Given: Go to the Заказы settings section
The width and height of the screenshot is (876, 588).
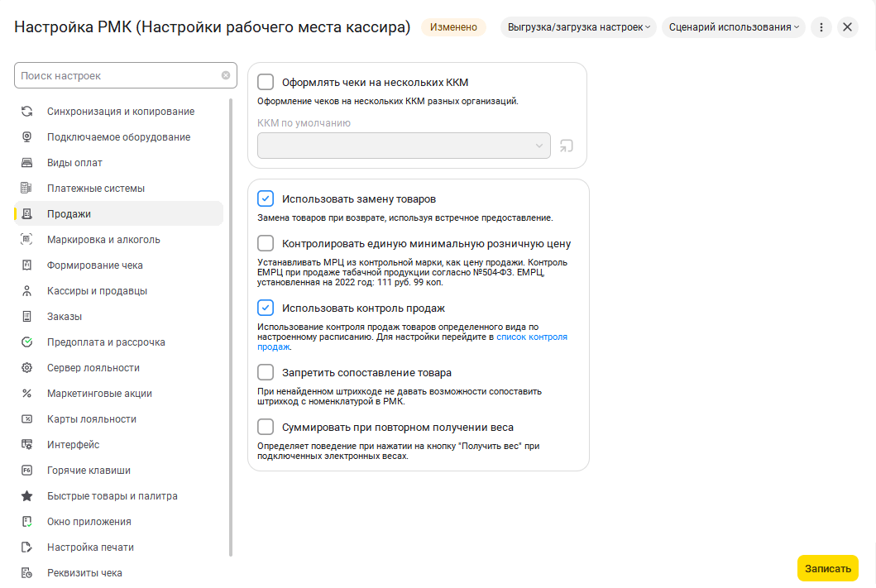Looking at the screenshot, I should (x=65, y=317).
